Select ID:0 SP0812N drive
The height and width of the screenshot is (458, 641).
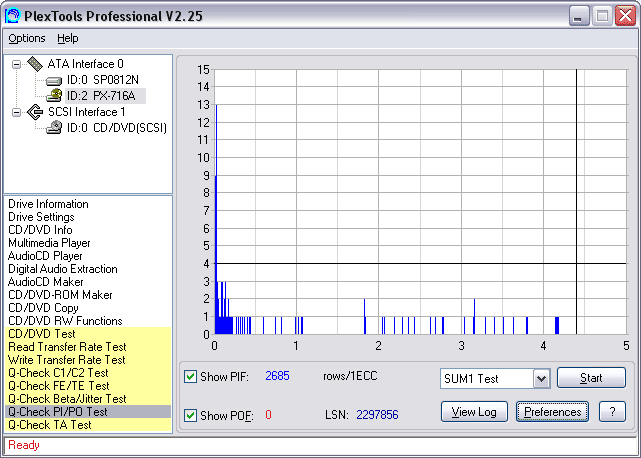tap(103, 80)
